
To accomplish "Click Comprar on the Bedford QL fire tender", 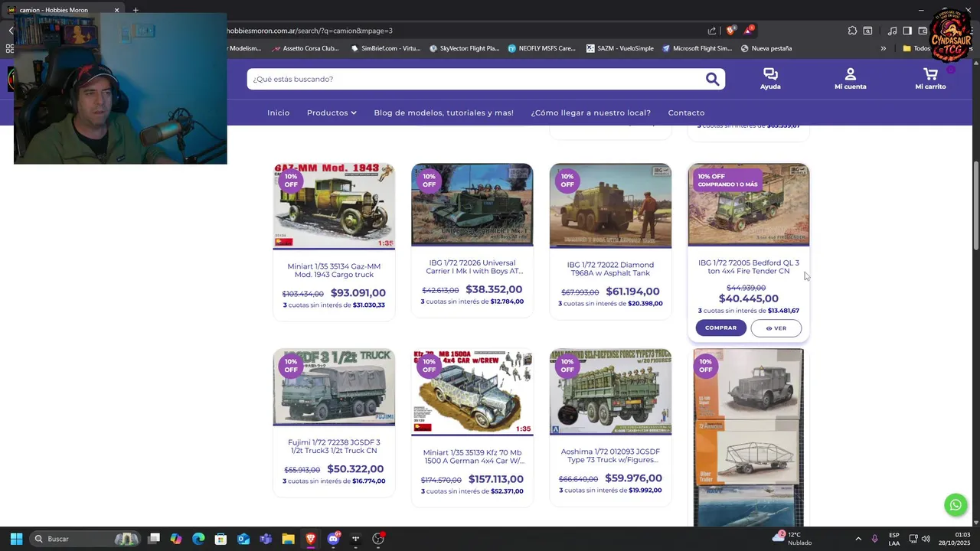I will (x=720, y=328).
